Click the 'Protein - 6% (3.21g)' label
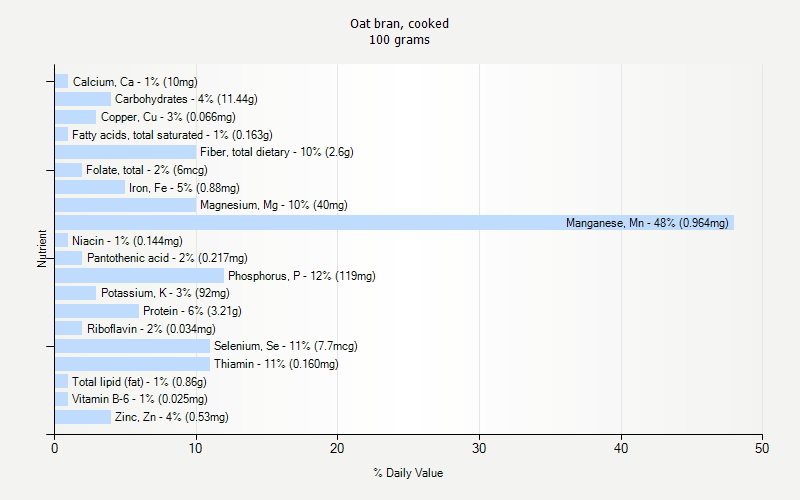Viewport: 800px width, 500px height. tap(192, 311)
